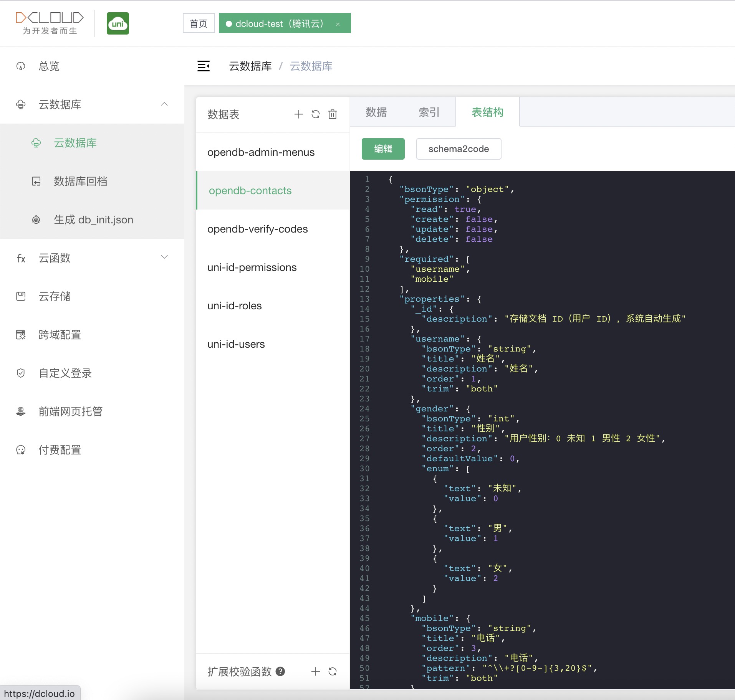The image size is (735, 700).
Task: Add new data table with plus icon
Action: (x=299, y=114)
